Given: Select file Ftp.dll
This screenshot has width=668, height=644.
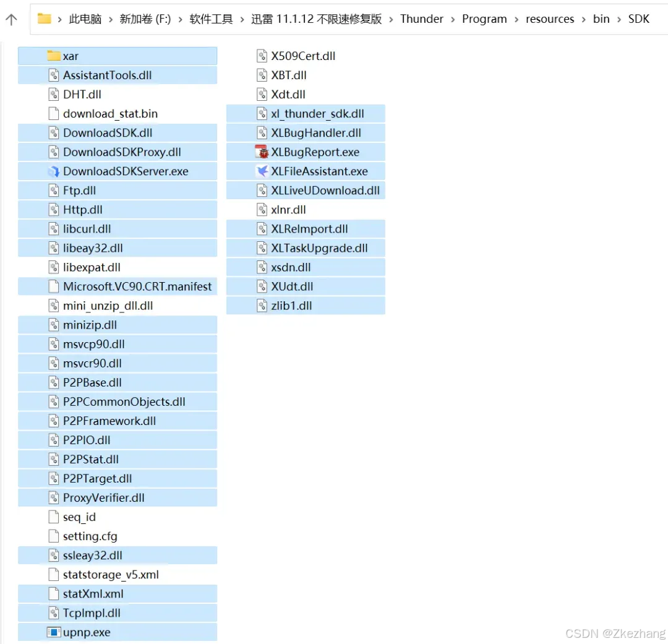Looking at the screenshot, I should (118, 191).
